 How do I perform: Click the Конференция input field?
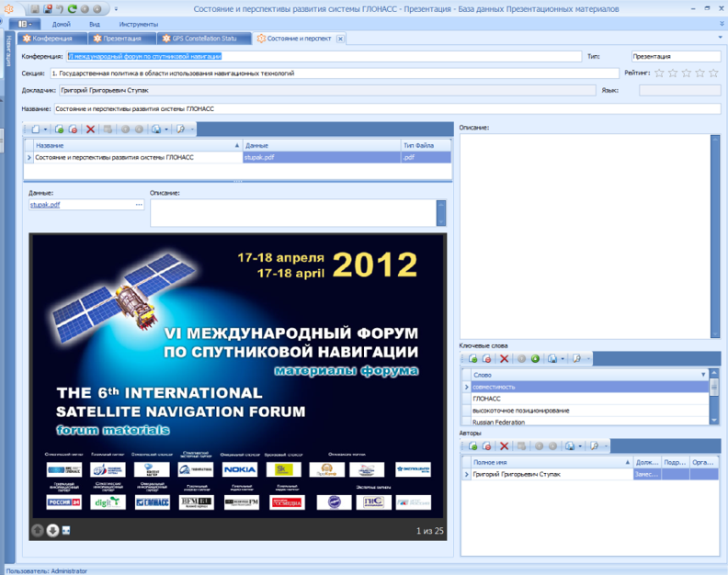point(324,56)
